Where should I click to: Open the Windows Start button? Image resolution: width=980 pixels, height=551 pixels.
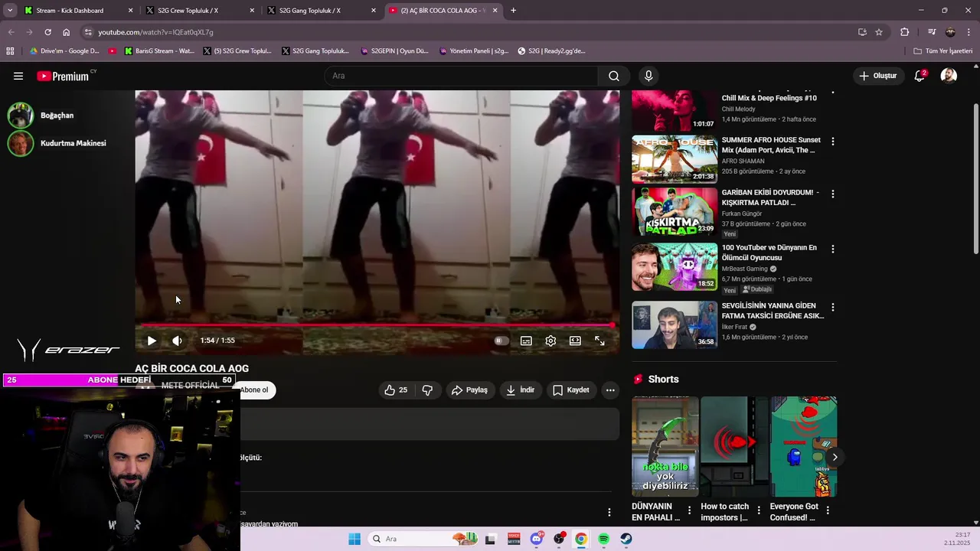tap(354, 539)
